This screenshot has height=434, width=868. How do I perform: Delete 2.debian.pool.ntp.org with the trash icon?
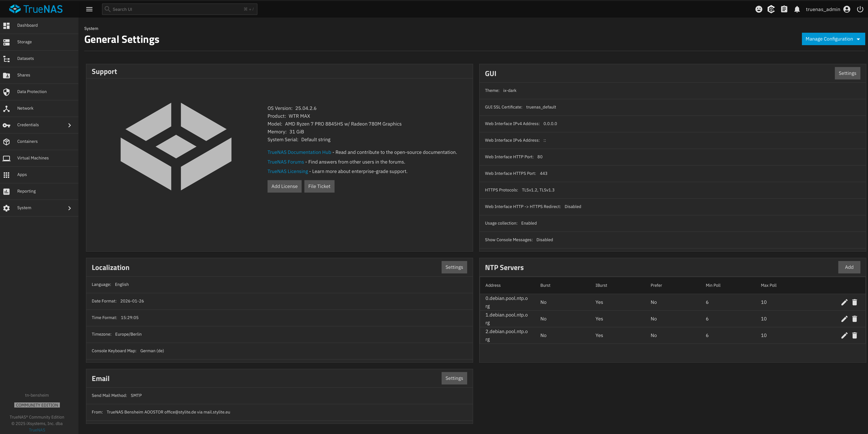[x=855, y=335]
